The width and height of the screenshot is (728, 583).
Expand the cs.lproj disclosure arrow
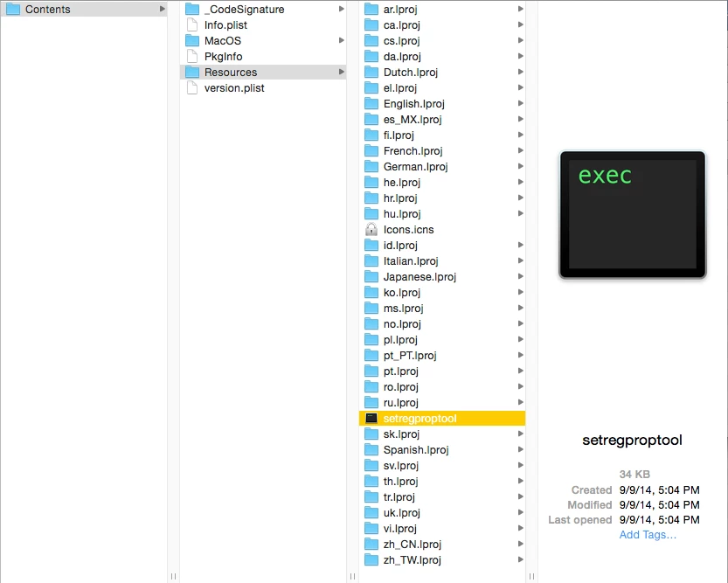521,40
